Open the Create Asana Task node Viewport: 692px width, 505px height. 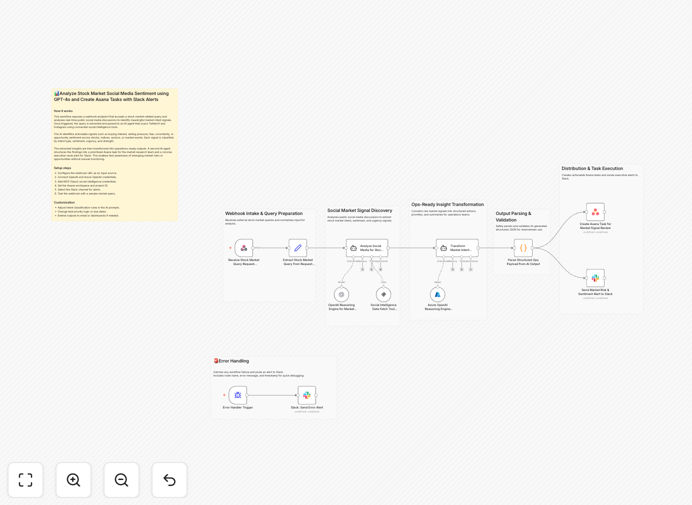[595, 212]
